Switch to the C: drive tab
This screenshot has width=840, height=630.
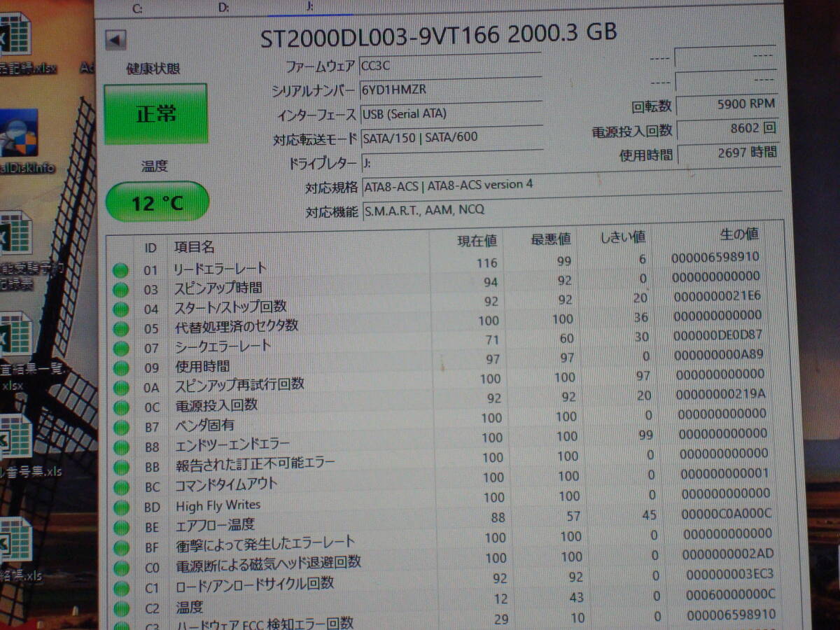(137, 8)
